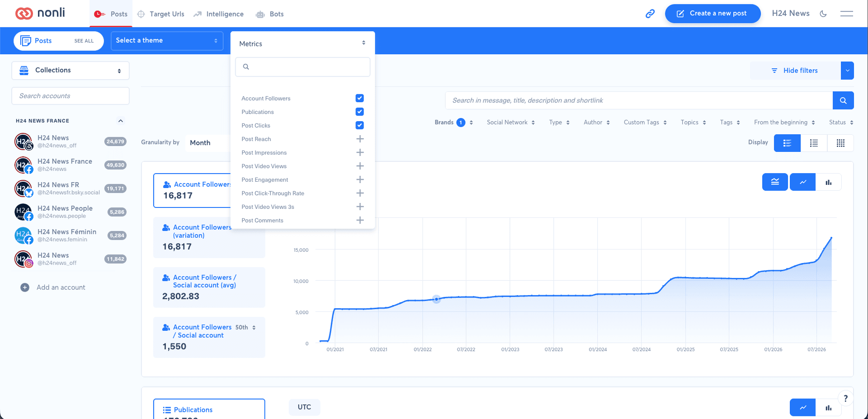The height and width of the screenshot is (419, 868).
Task: Collapse the H24 News France group
Action: click(120, 121)
